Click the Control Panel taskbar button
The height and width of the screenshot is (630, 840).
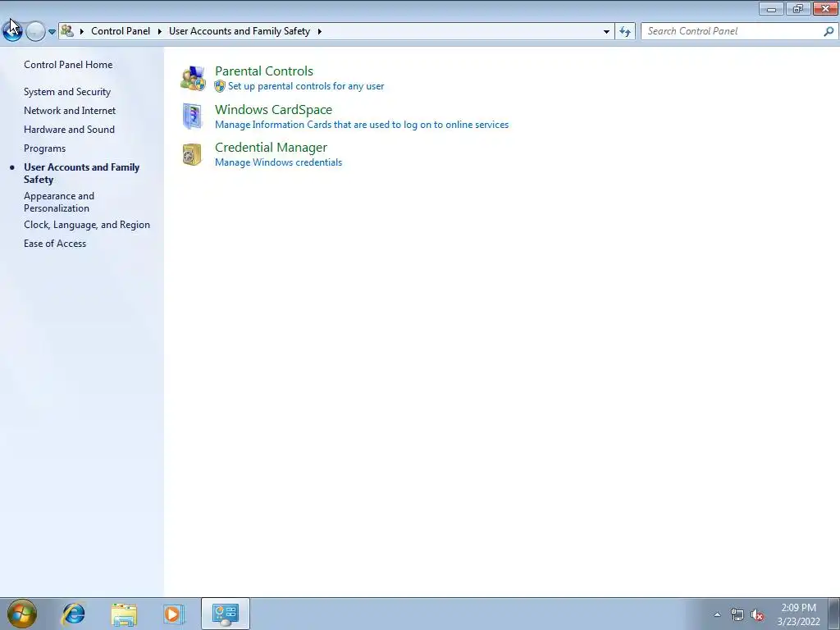pyautogui.click(x=225, y=614)
